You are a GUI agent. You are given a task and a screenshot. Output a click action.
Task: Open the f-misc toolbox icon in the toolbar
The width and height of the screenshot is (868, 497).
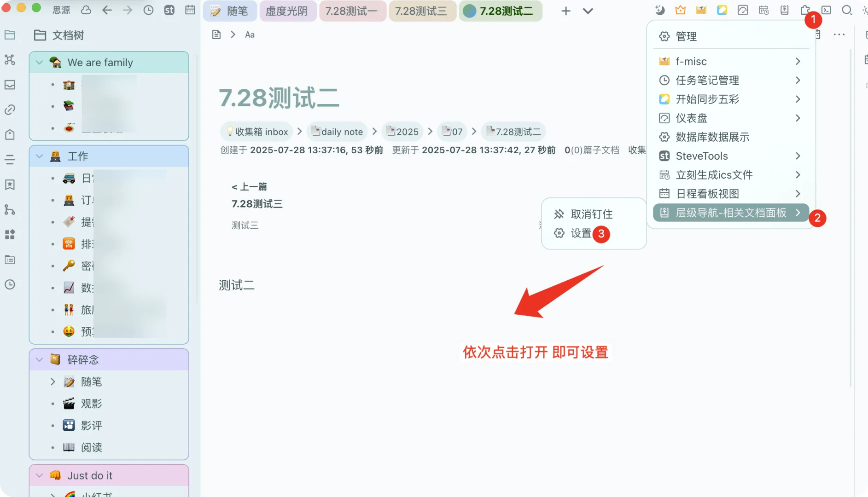point(701,10)
